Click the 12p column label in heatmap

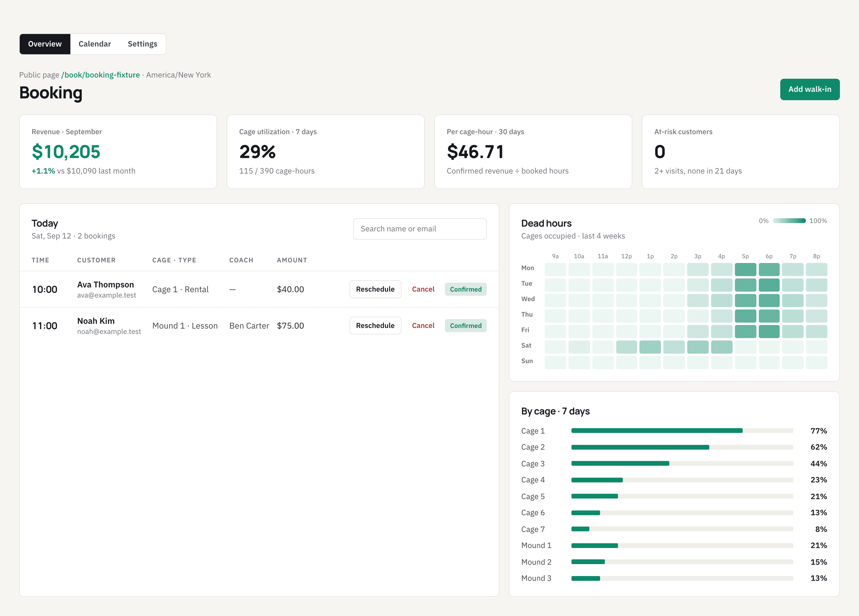pyautogui.click(x=626, y=256)
